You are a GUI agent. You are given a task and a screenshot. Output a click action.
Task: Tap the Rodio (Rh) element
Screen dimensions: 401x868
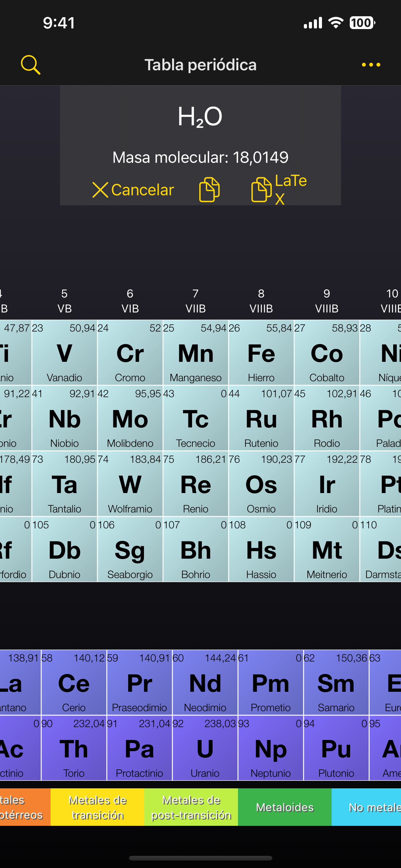click(327, 418)
